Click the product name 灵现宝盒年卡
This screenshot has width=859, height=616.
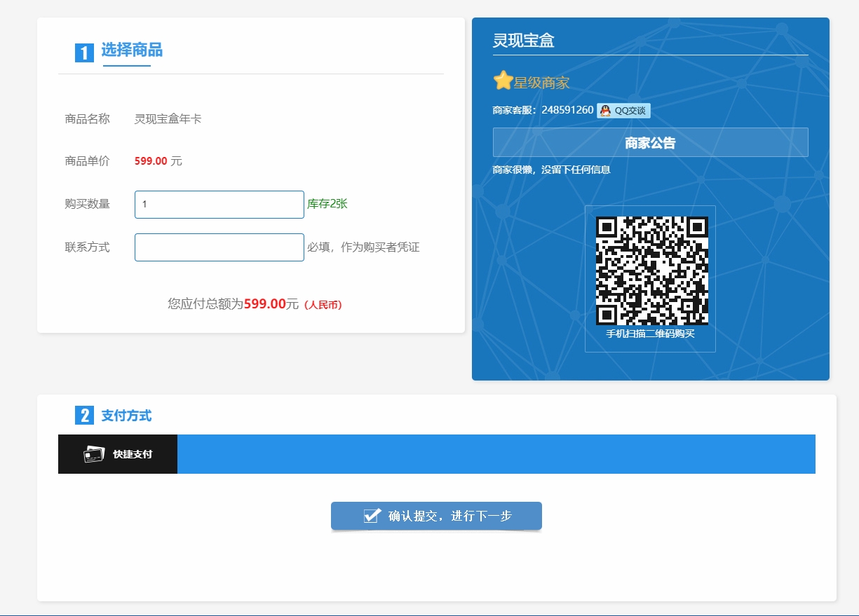click(168, 119)
